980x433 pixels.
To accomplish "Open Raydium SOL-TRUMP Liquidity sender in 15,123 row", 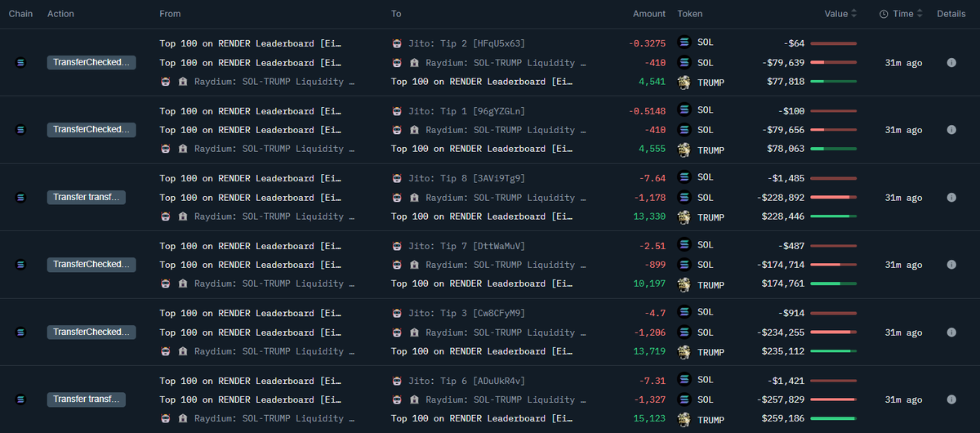I will pyautogui.click(x=274, y=418).
